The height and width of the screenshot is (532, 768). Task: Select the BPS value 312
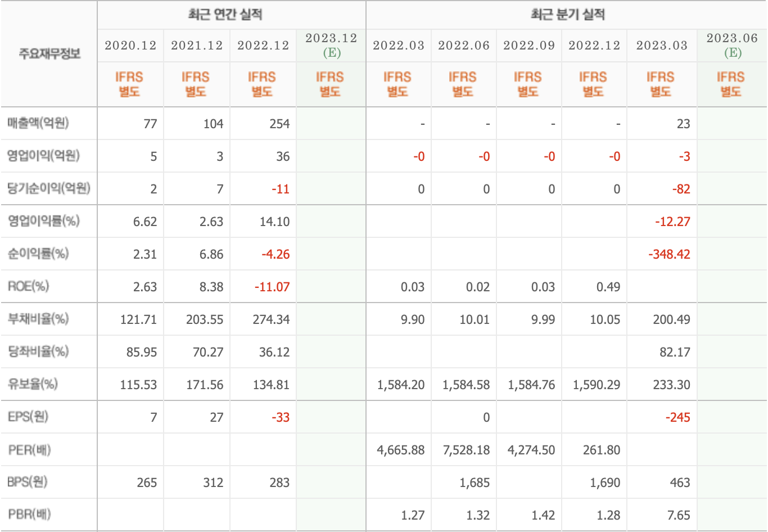tap(213, 483)
